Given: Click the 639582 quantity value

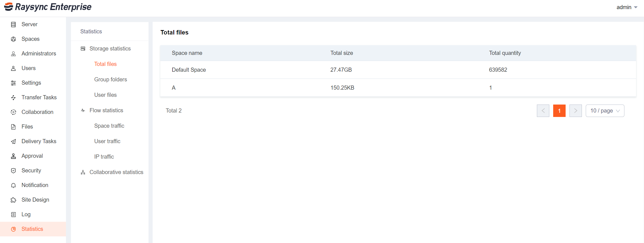Looking at the screenshot, I should coord(498,70).
